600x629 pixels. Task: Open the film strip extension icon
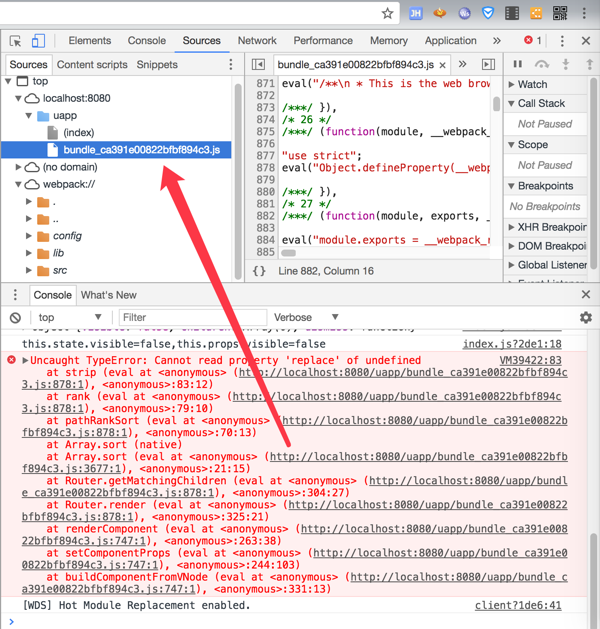point(512,13)
